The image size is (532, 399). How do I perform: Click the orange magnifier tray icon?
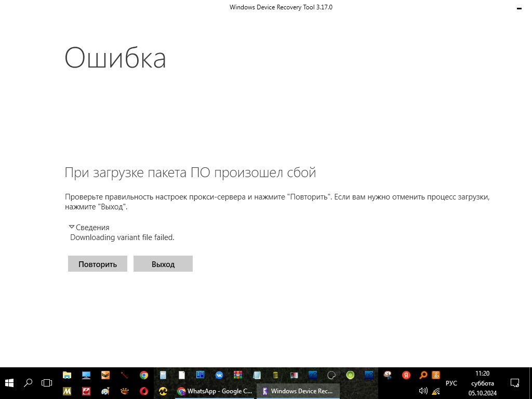coord(423,375)
